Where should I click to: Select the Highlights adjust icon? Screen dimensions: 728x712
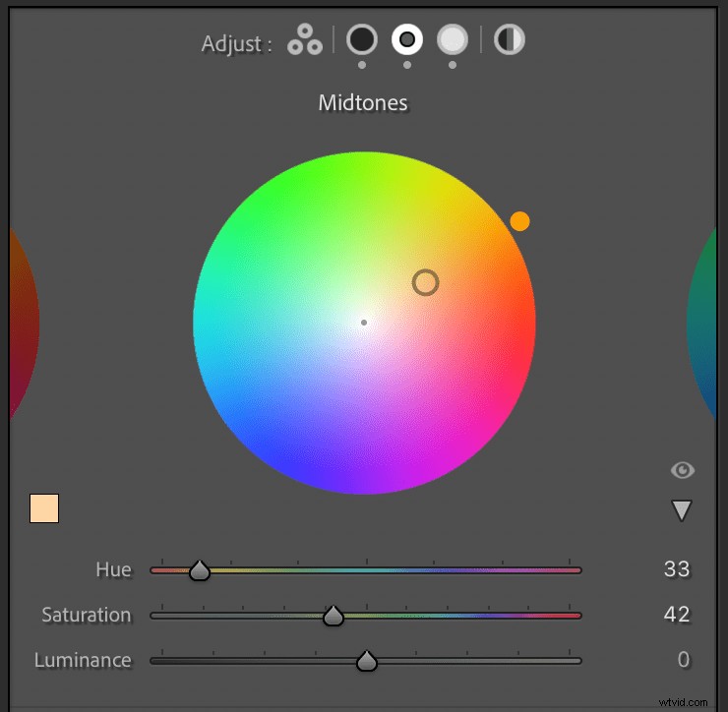(453, 39)
